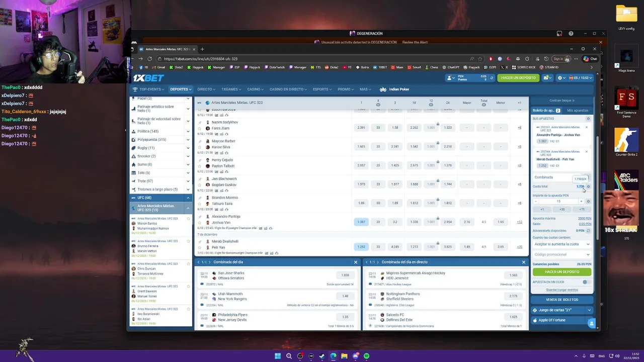Go to previous Combinada del día
Screen dimensions: 644x362
(x=198, y=262)
